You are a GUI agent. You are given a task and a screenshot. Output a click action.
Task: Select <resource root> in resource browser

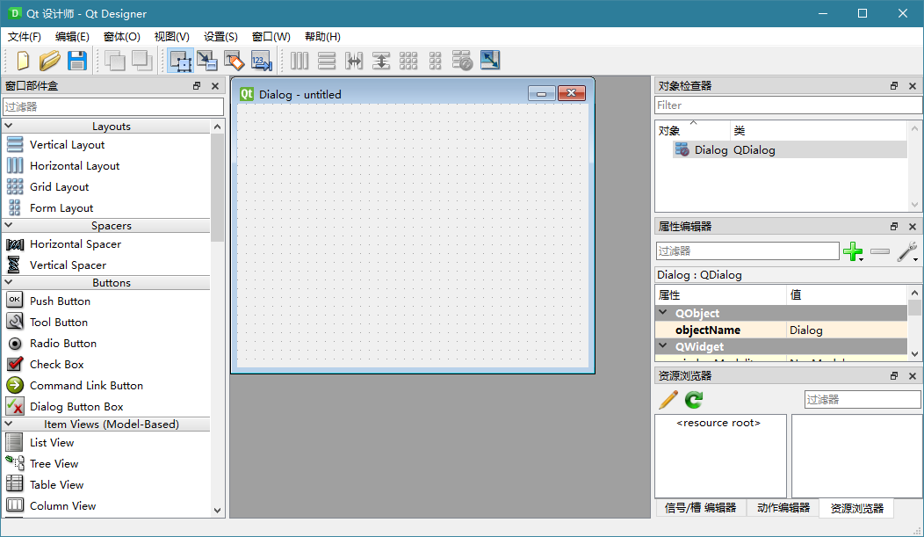pyautogui.click(x=718, y=423)
